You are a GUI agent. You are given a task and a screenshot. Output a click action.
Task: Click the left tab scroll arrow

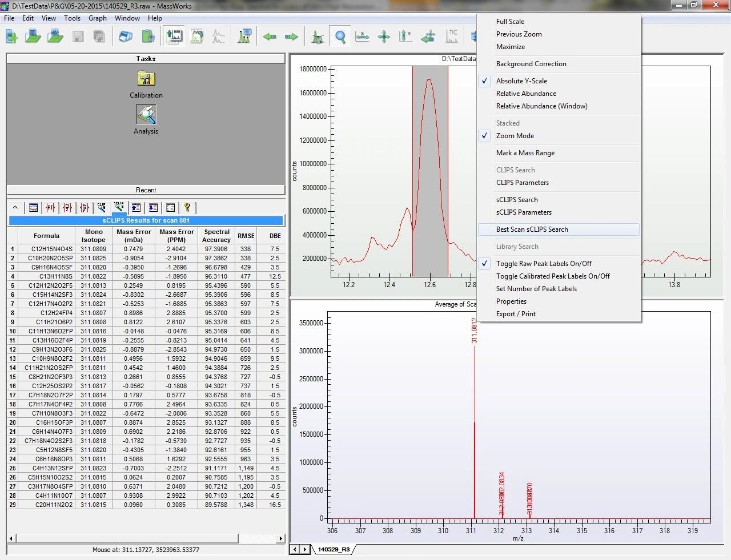(295, 550)
